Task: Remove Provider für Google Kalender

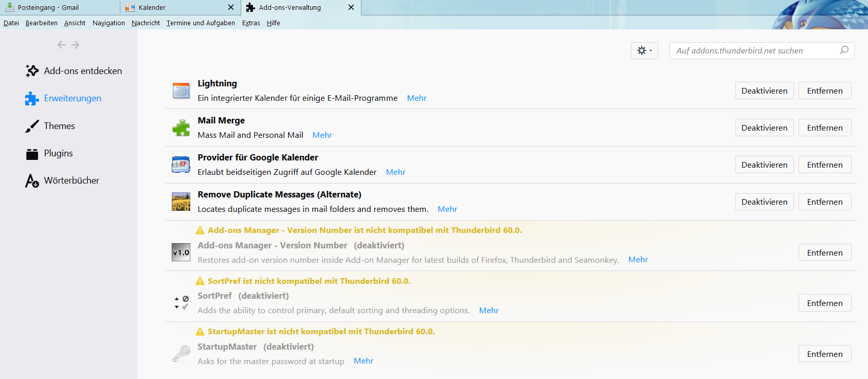Action: coord(825,165)
